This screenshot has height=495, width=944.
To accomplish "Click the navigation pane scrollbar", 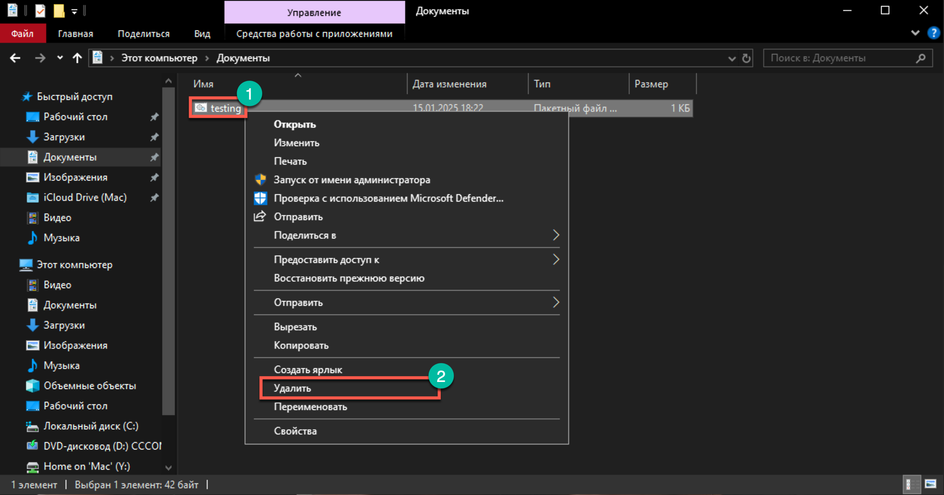I will [x=169, y=251].
